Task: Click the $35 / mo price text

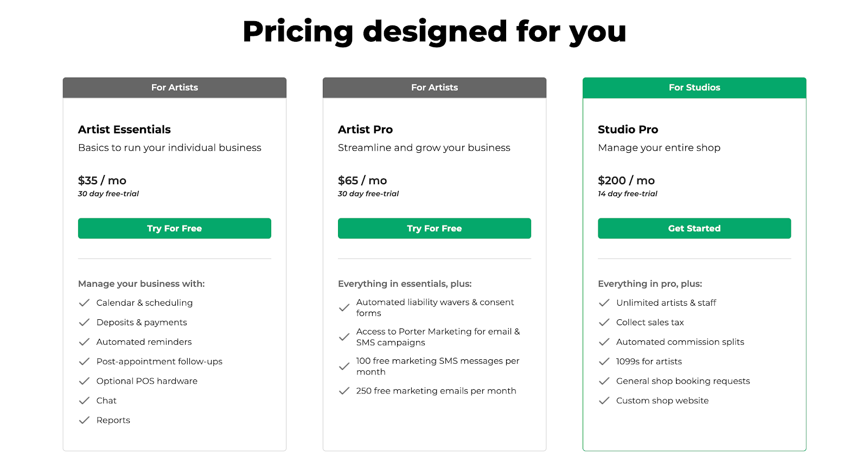Action: 102,180
